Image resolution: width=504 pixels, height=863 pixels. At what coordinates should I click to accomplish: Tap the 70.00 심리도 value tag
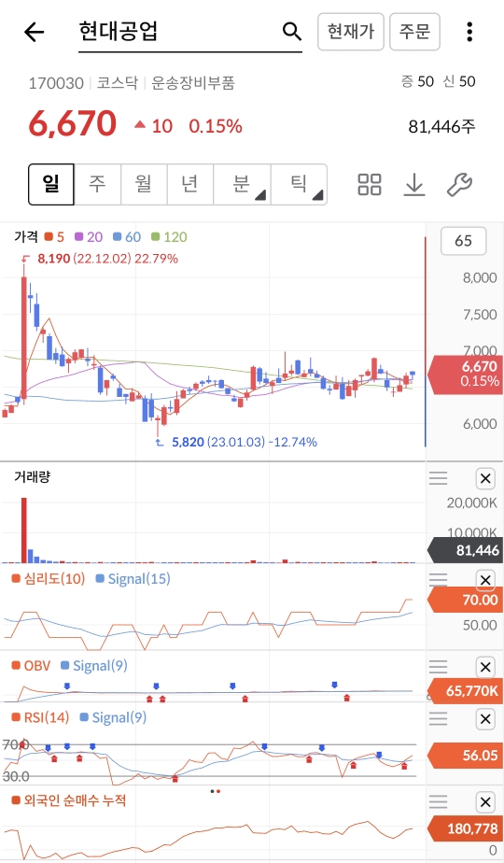coord(465,600)
